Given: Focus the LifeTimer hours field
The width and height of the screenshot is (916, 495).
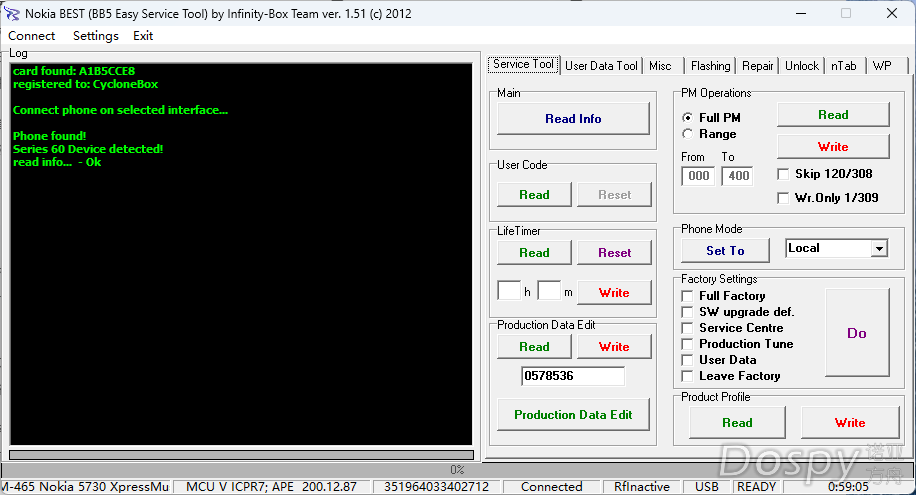Looking at the screenshot, I should click(509, 290).
